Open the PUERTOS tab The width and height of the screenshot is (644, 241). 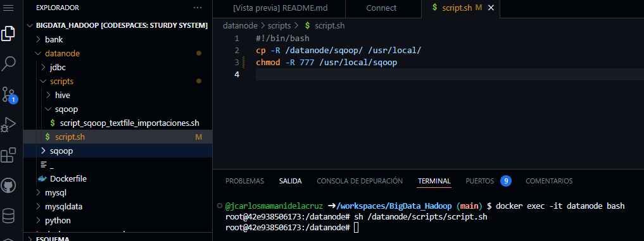click(x=480, y=181)
